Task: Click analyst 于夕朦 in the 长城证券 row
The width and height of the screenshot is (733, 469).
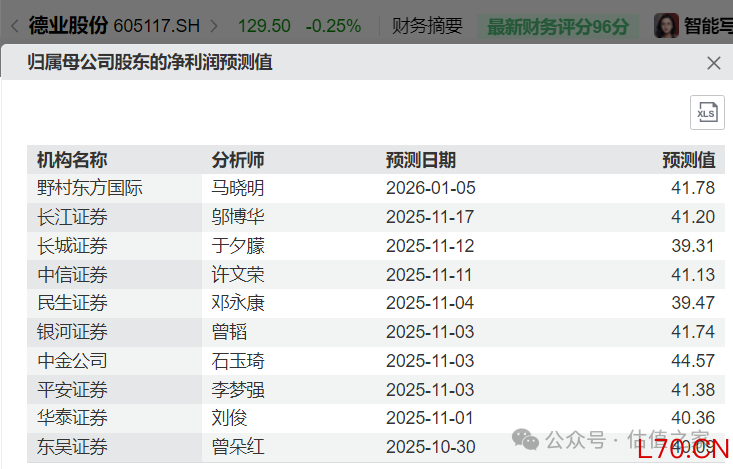Action: 238,246
